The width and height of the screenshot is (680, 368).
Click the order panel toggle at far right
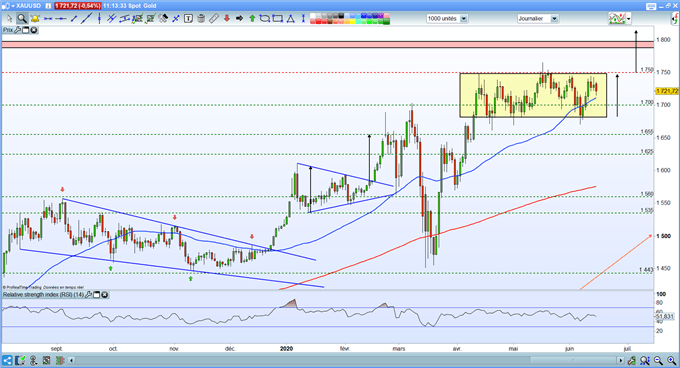[676, 19]
